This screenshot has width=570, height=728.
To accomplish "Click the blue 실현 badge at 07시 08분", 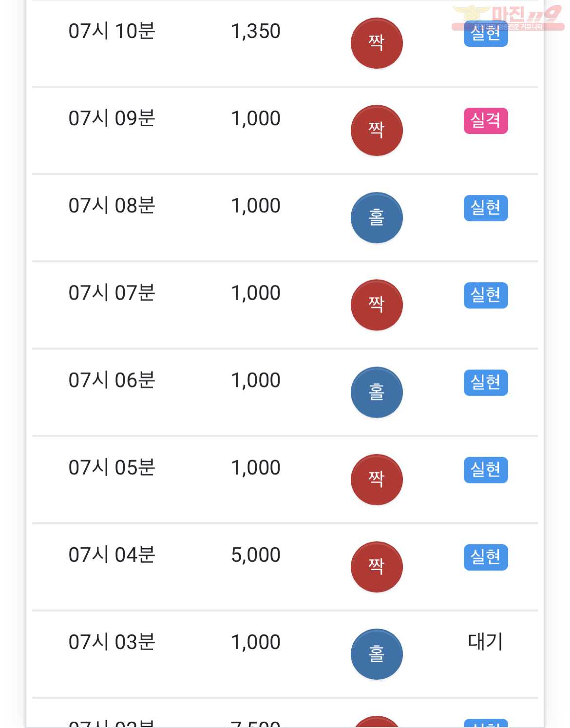I will coord(486,208).
